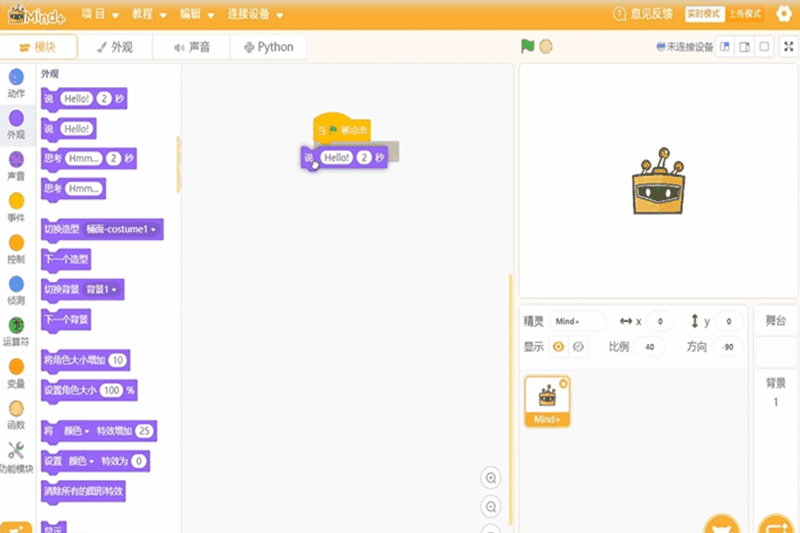Click the workspace vertical scrollbar

510,400
